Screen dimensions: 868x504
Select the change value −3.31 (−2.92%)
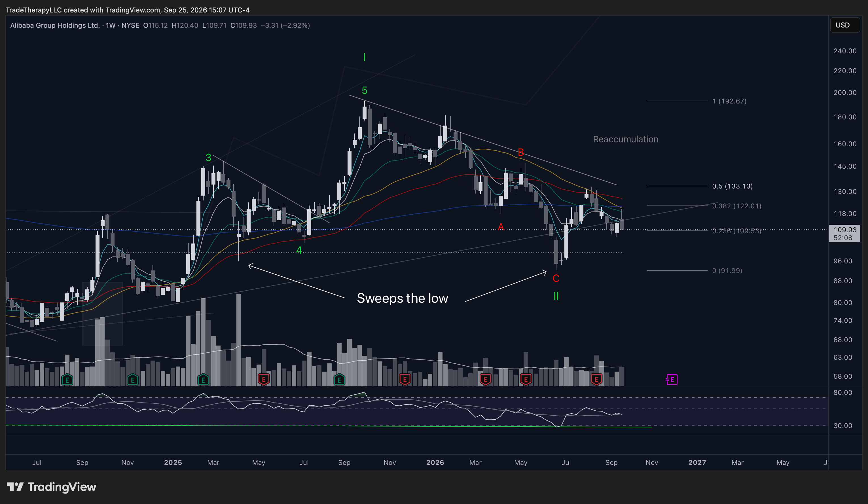[x=285, y=26]
